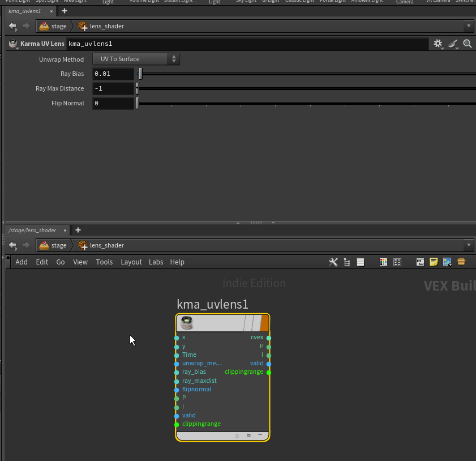Click the node name field kma_uvlens1
This screenshot has width=476, height=461.
tap(247, 44)
